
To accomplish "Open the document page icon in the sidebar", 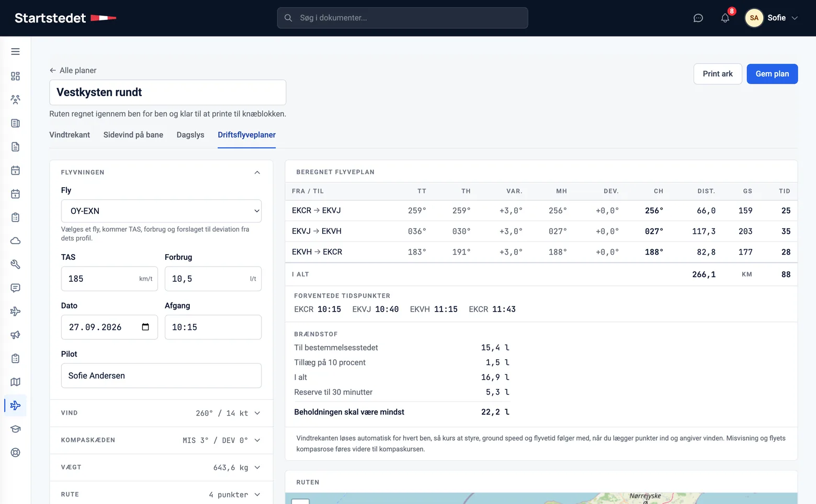I will pyautogui.click(x=16, y=147).
